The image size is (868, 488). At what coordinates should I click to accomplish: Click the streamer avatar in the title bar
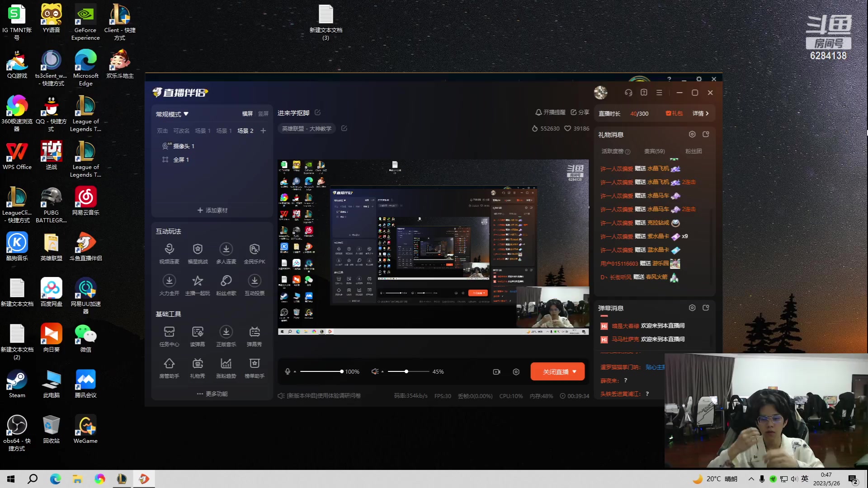tap(600, 93)
